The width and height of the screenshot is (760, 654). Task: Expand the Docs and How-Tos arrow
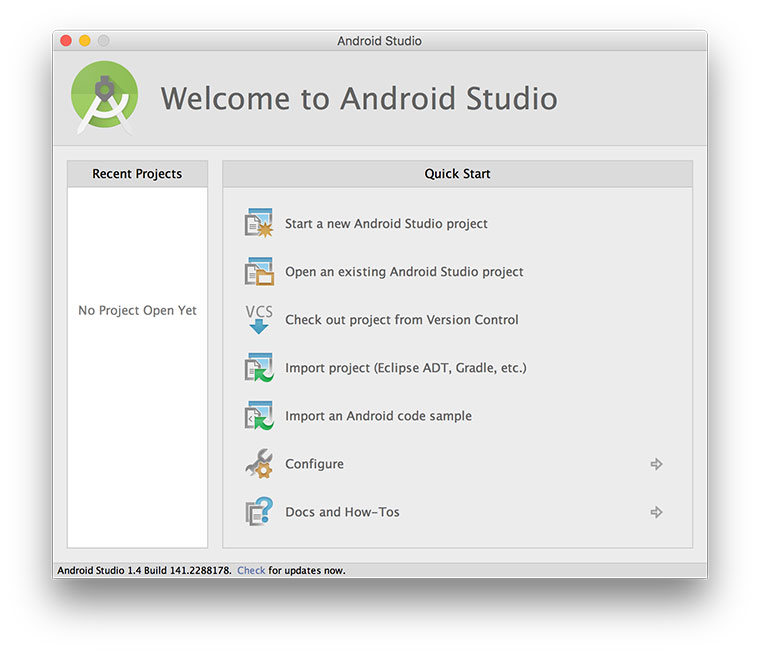coord(656,512)
